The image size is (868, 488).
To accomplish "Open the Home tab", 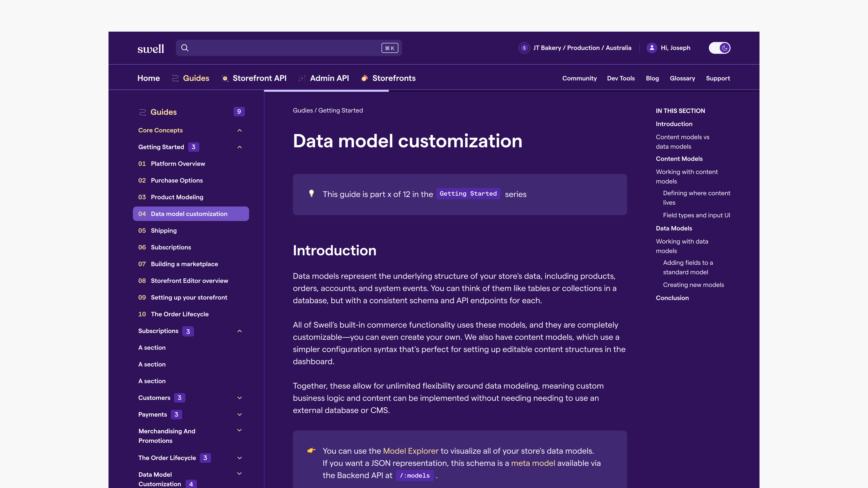I will 149,78.
